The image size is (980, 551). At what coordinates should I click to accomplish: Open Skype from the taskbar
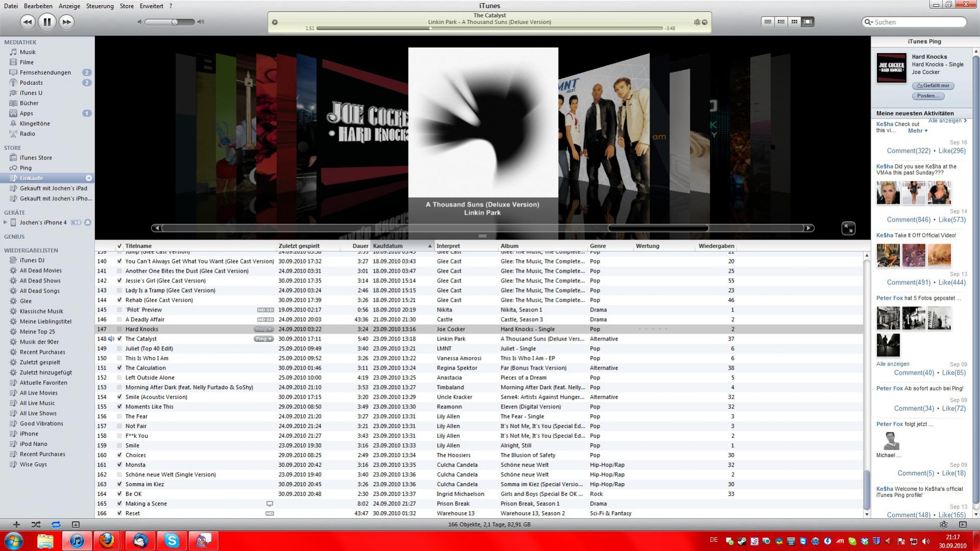click(x=172, y=540)
